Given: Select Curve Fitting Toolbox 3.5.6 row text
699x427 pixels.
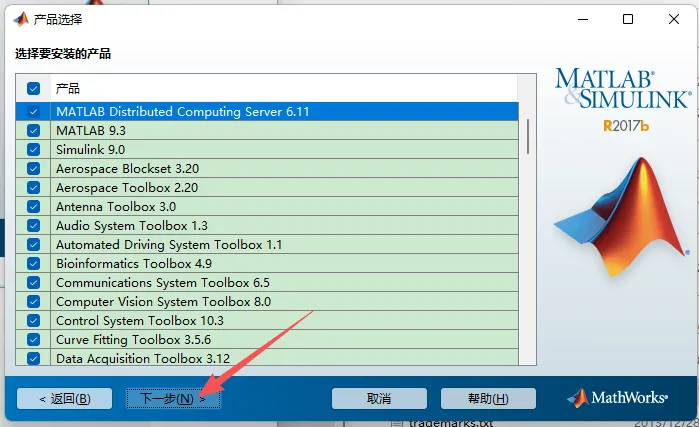Looking at the screenshot, I should (133, 340).
